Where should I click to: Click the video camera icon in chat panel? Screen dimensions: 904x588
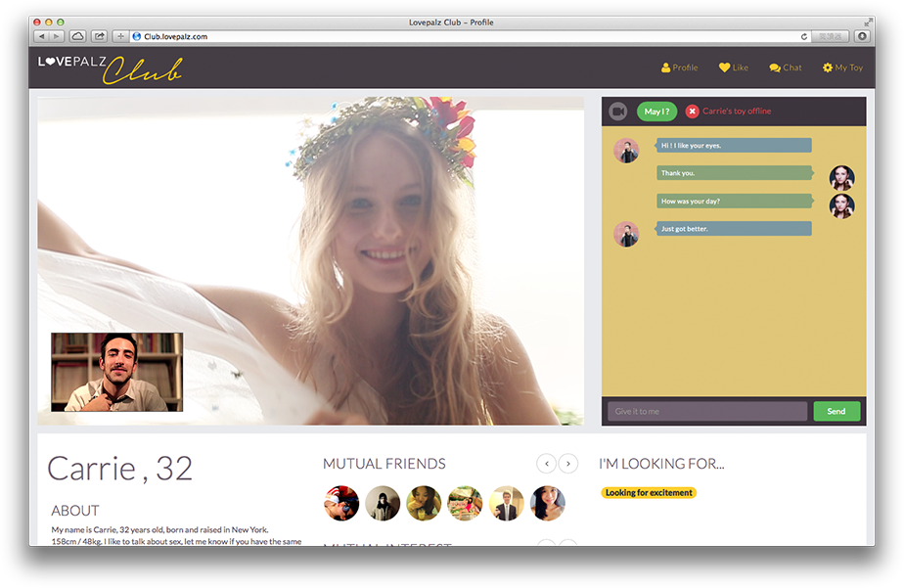[617, 112]
